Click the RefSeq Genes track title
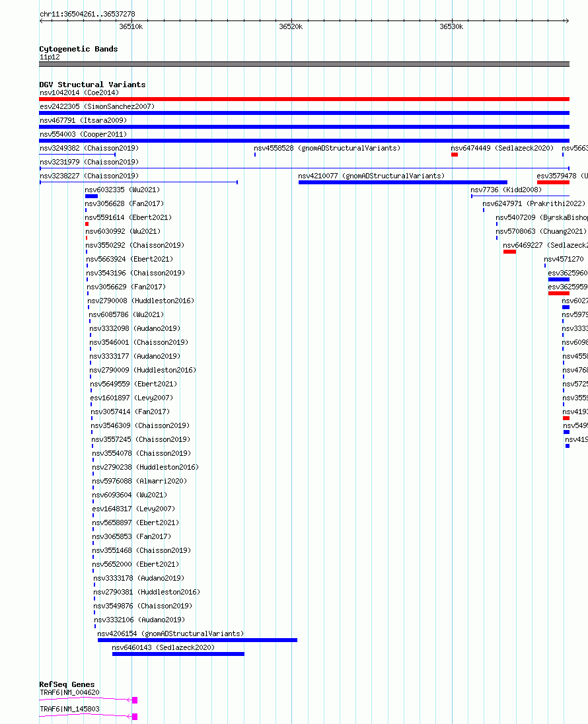588x724 pixels. [67, 684]
